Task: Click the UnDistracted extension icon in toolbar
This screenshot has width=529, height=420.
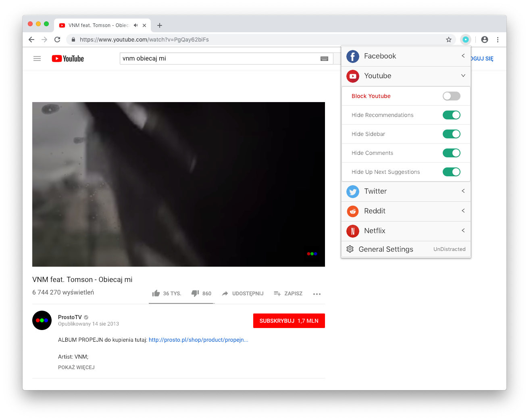Action: 466,40
